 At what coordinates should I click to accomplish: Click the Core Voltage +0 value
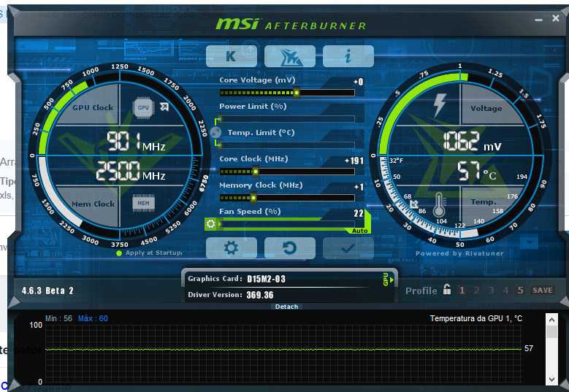(x=358, y=82)
